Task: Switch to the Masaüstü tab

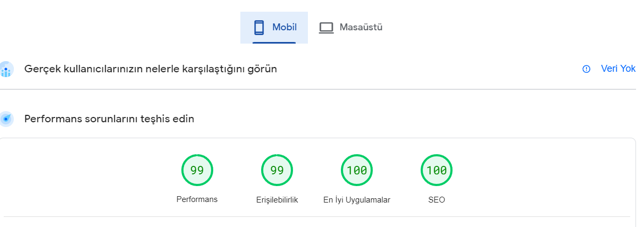Action: [350, 28]
